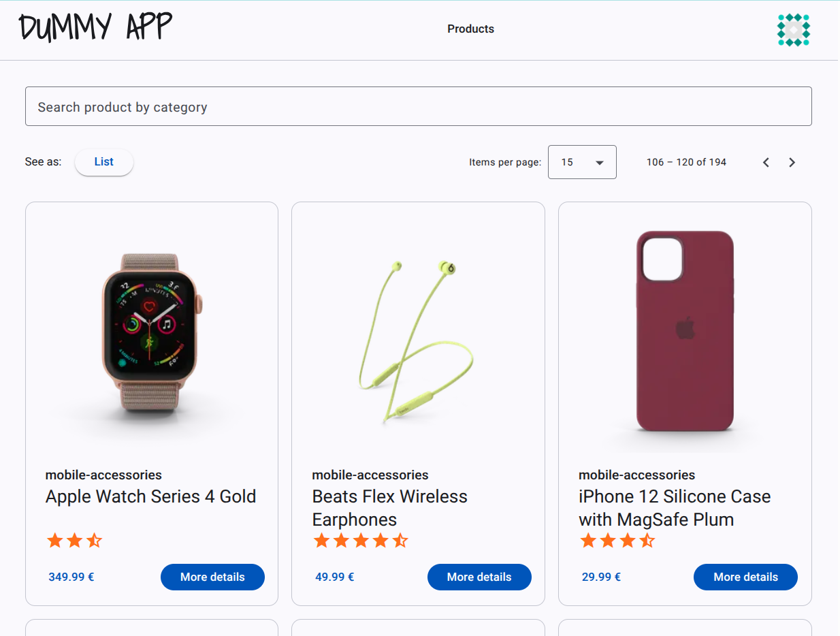Click the Apple Watch Series 4 Gold title

point(150,496)
